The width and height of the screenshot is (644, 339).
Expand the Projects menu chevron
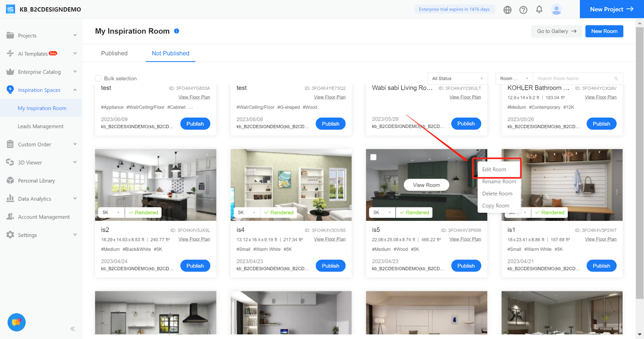75,35
